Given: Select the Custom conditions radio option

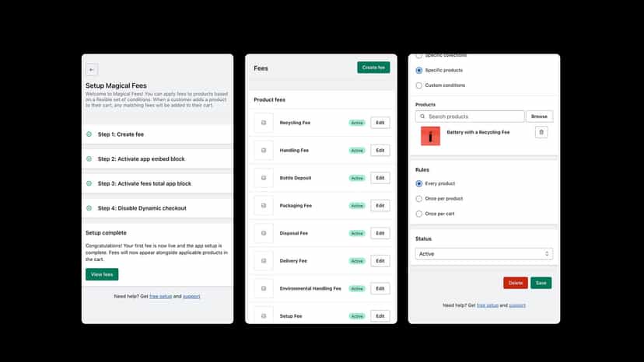Looking at the screenshot, I should [x=419, y=85].
